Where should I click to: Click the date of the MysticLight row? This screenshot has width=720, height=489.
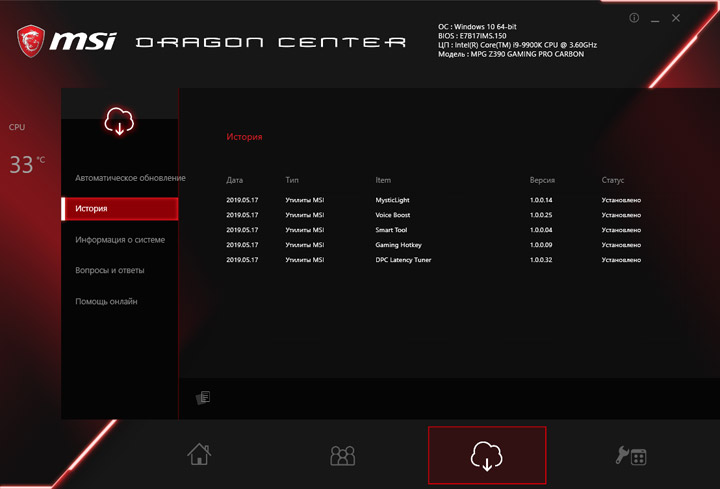242,200
